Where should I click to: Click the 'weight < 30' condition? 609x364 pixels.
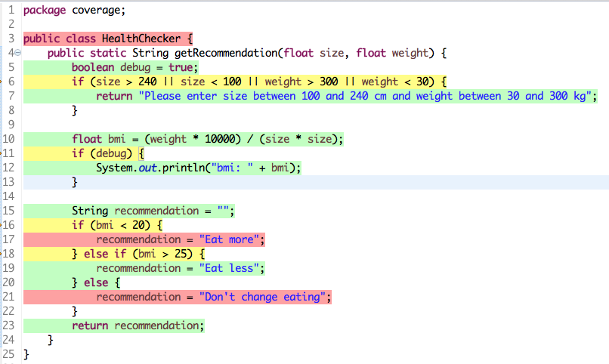[x=395, y=82]
